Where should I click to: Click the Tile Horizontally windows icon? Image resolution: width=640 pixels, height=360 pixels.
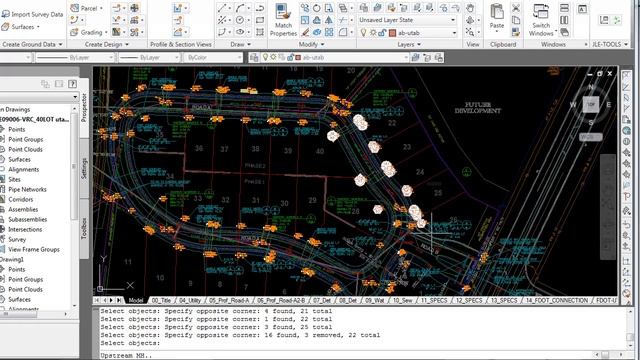tap(564, 8)
